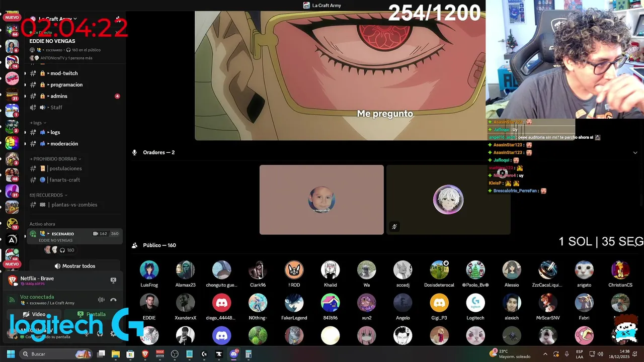The width and height of the screenshot is (644, 362).
Task: Collapse the logs category header
Action: point(38,123)
